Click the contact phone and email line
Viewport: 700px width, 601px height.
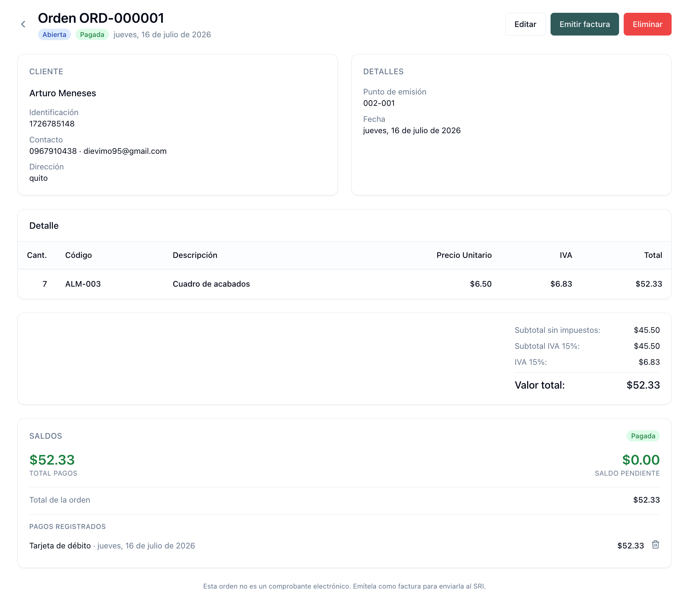[98, 151]
